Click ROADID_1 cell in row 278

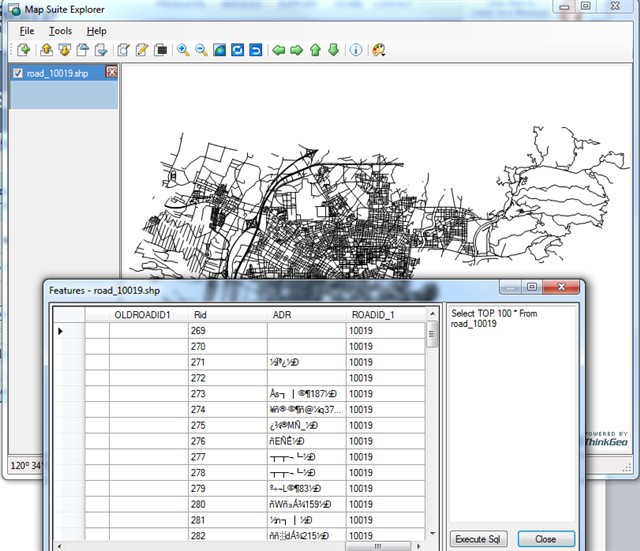(385, 473)
